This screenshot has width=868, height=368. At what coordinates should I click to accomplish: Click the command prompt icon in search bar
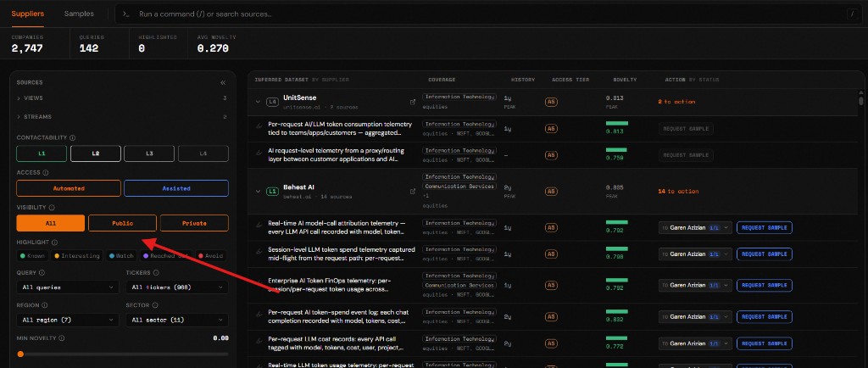125,14
